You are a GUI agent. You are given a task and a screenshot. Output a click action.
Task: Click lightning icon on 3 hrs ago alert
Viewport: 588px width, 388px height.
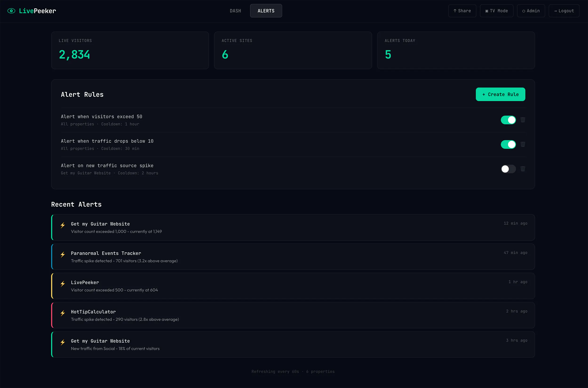click(x=63, y=342)
